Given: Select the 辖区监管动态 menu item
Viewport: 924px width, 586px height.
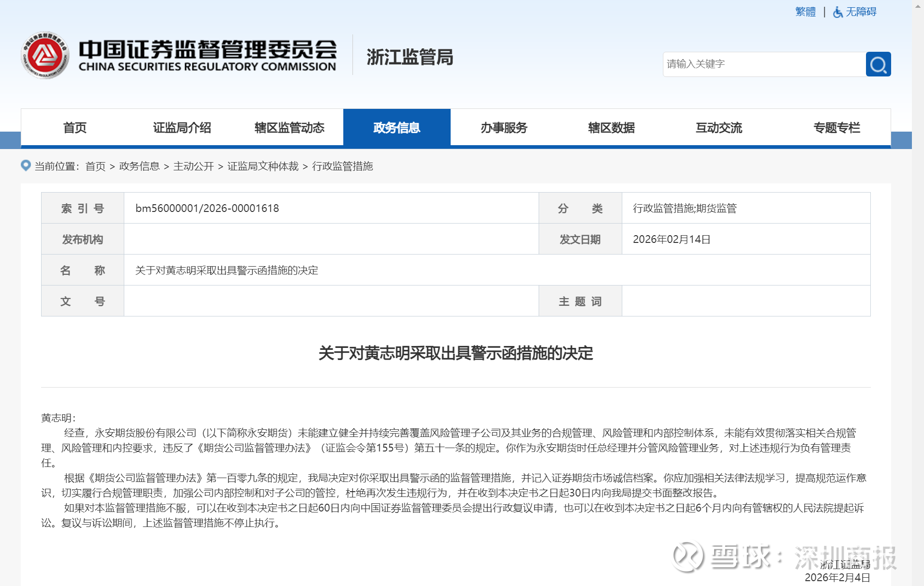Looking at the screenshot, I should pyautogui.click(x=289, y=128).
